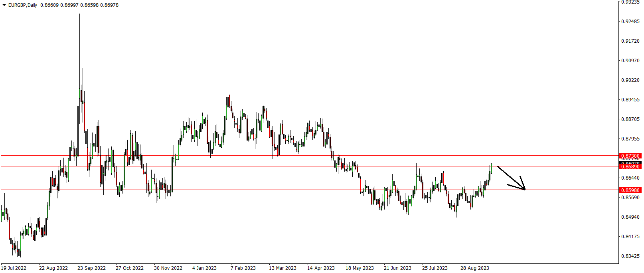Click the 0.88705 price axis label
644x273 pixels.
pyautogui.click(x=630, y=119)
